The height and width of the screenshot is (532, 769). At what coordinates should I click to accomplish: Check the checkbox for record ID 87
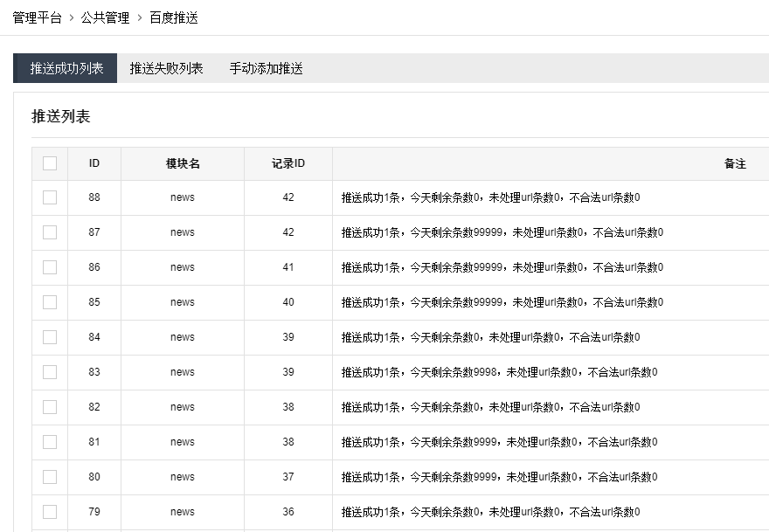49,232
